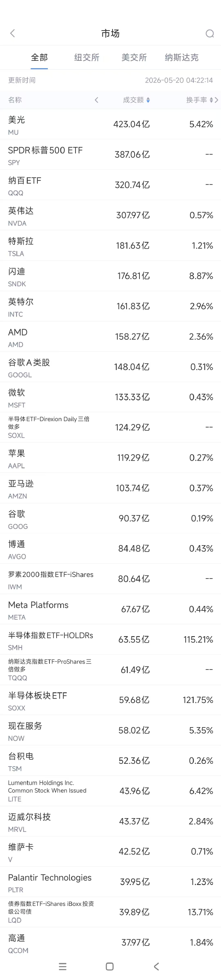Switch to the 纽交所 tab
The width and height of the screenshot is (221, 980).
(87, 58)
